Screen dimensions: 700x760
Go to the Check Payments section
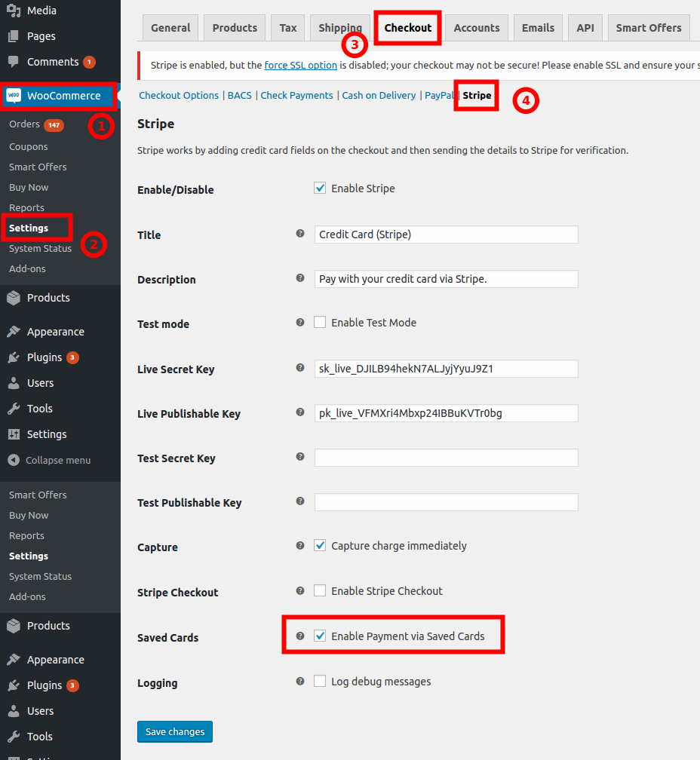296,96
